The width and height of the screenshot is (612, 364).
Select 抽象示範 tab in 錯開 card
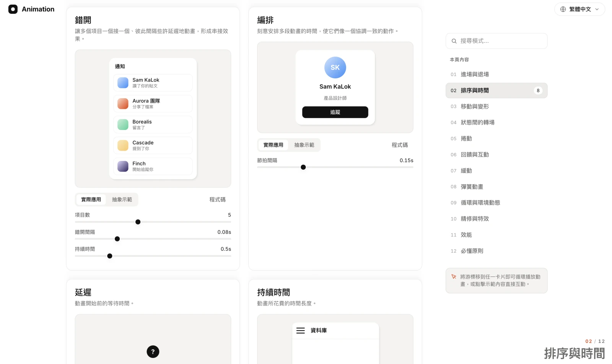(x=122, y=200)
